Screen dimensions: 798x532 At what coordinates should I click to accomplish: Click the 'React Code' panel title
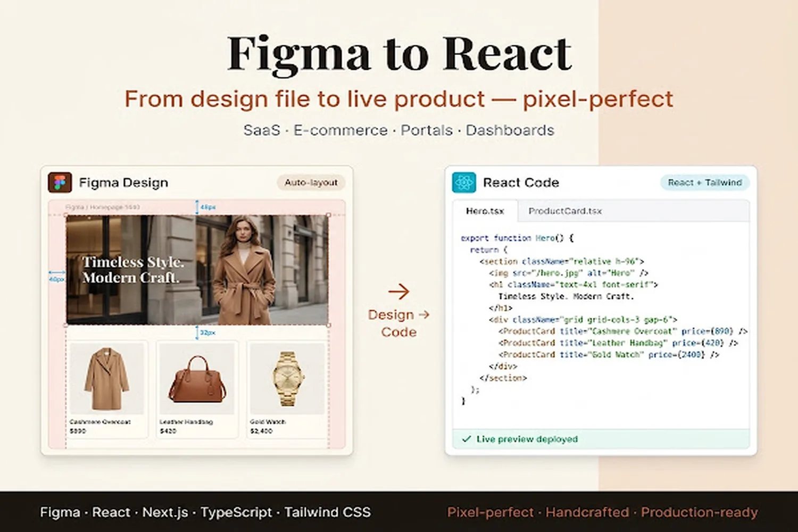(x=521, y=182)
